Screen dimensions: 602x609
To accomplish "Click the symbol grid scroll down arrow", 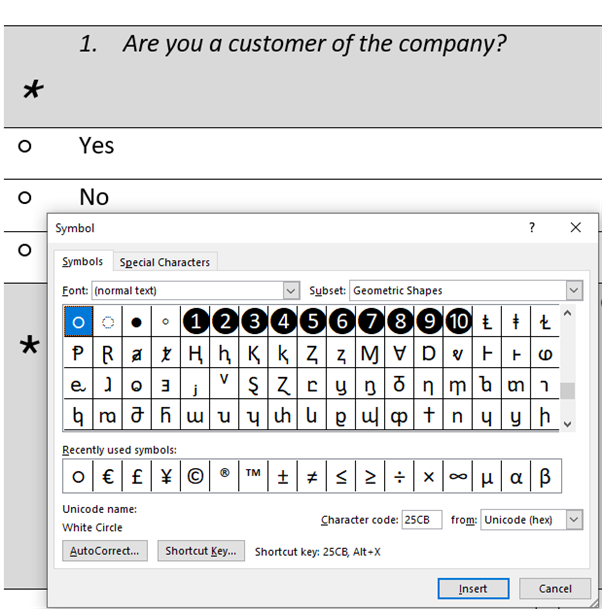I will point(567,424).
